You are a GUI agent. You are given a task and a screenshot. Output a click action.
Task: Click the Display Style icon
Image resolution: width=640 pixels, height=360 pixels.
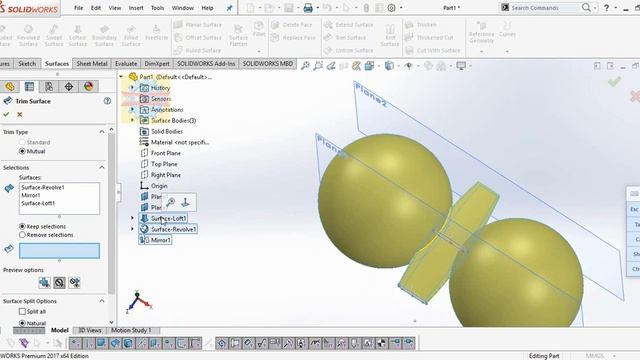[x=389, y=66]
